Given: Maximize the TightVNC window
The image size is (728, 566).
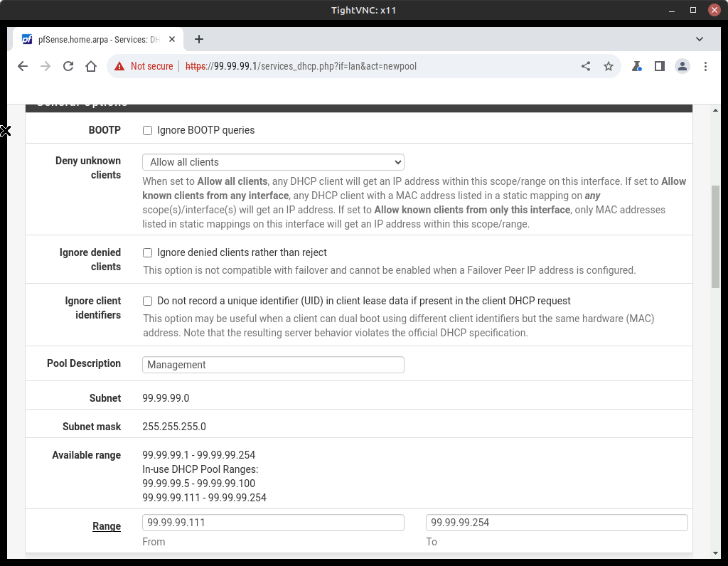Looking at the screenshot, I should [692, 10].
